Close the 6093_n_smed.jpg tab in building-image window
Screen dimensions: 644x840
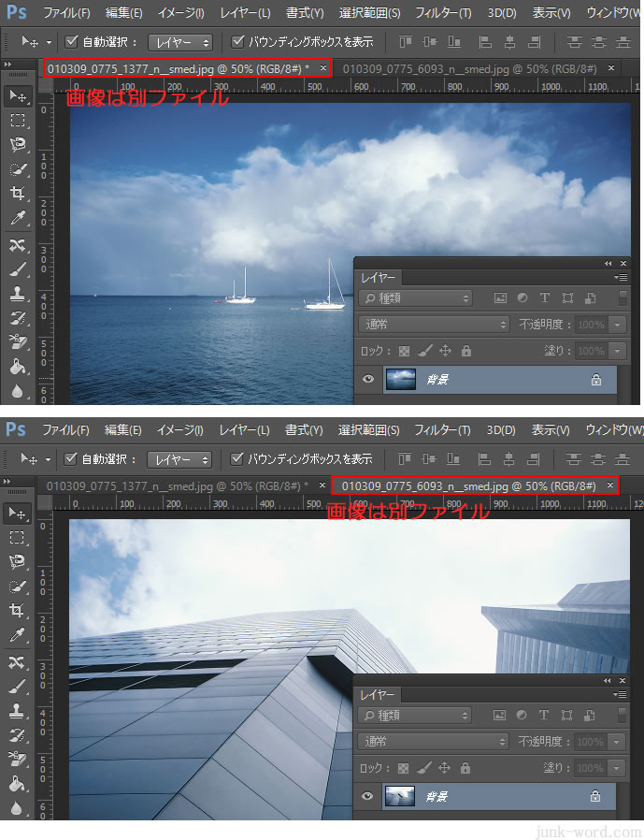tap(609, 485)
